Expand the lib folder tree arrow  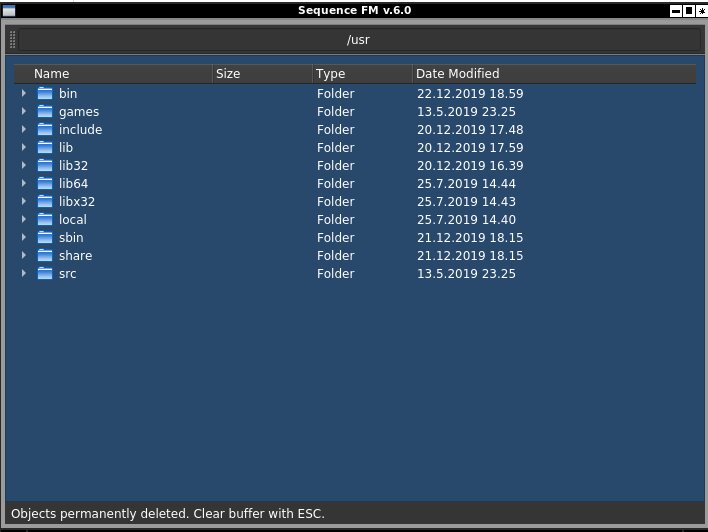pyautogui.click(x=23, y=148)
